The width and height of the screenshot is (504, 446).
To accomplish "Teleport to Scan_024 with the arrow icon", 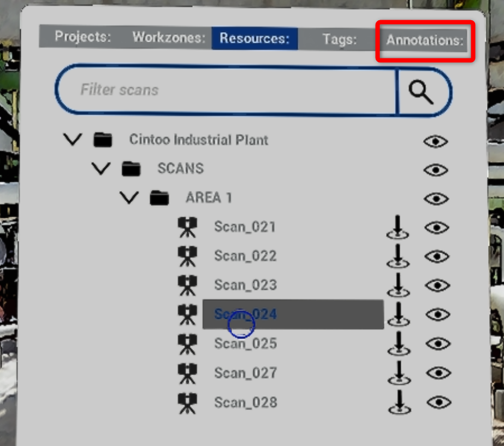I will pyautogui.click(x=398, y=315).
